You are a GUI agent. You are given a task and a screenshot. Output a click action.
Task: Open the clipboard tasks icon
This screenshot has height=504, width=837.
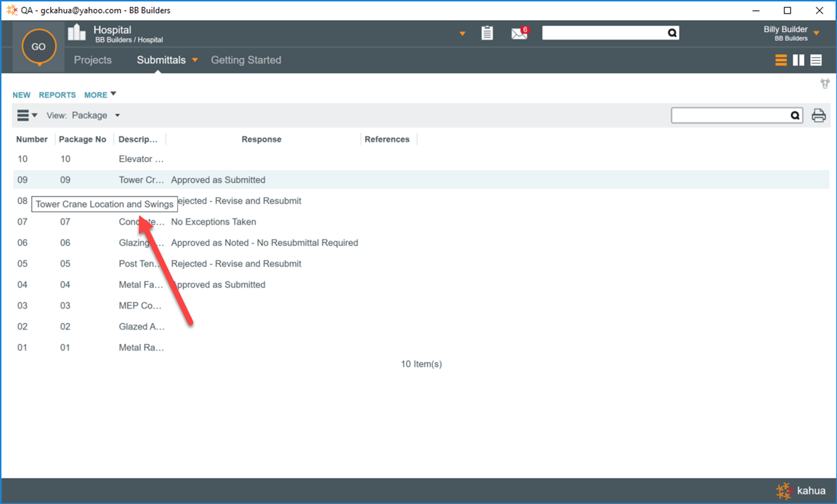(x=487, y=33)
